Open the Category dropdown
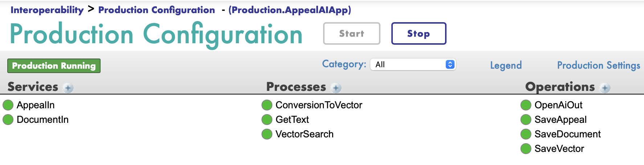The height and width of the screenshot is (165, 644). click(x=413, y=64)
